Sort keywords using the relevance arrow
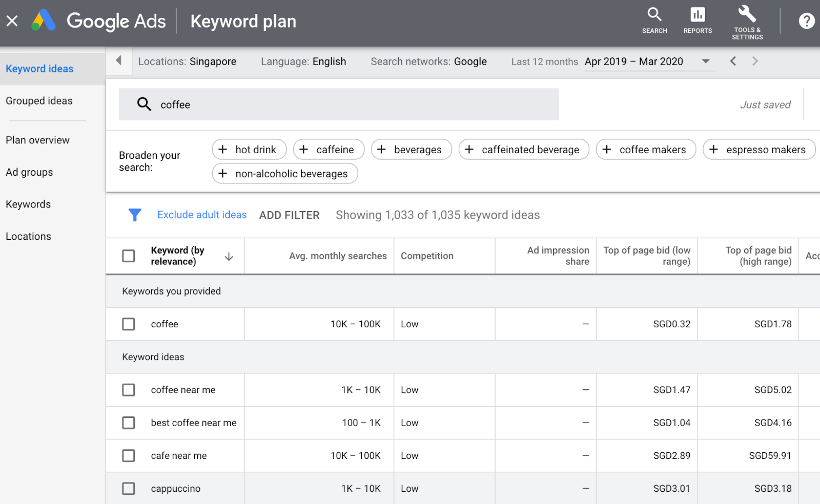The height and width of the screenshot is (504, 820). pyautogui.click(x=229, y=256)
